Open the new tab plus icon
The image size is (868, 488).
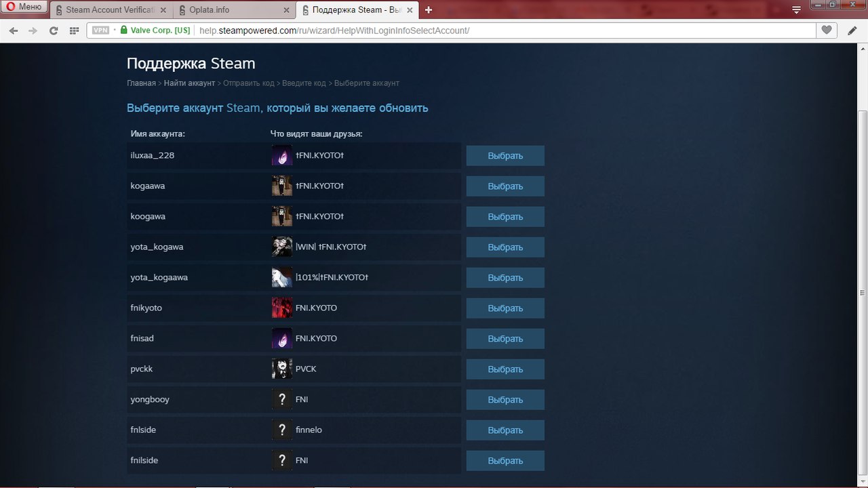coord(429,10)
